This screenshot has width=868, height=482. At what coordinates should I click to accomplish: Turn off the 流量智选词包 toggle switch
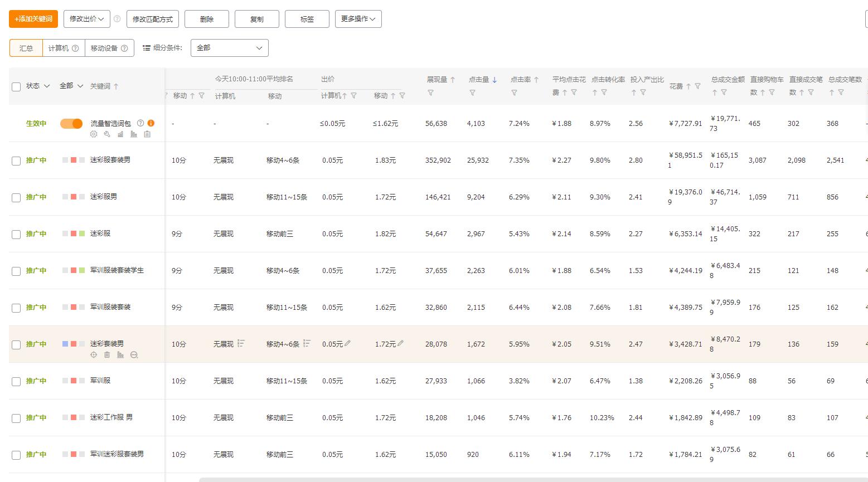71,123
